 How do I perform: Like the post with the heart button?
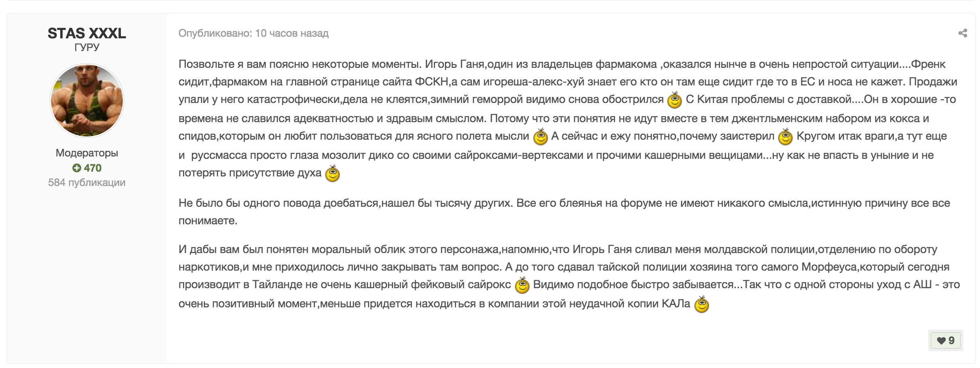pyautogui.click(x=945, y=340)
